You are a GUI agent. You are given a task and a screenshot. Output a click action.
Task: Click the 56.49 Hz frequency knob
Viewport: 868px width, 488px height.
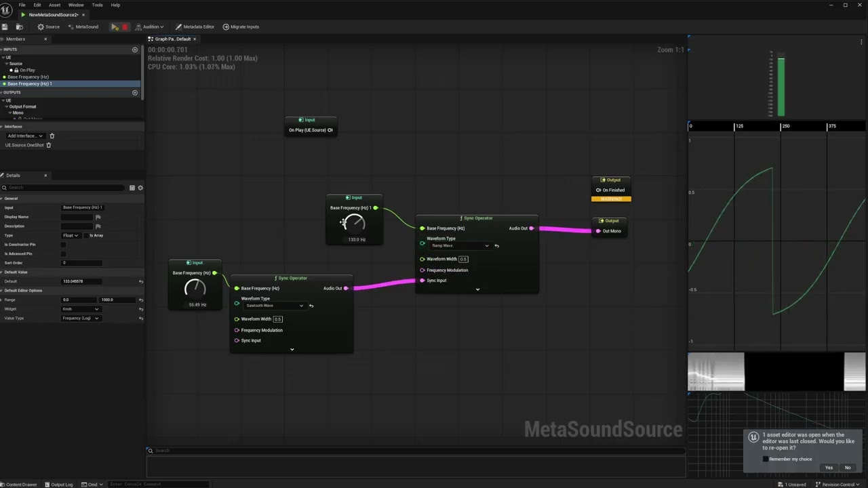click(195, 288)
